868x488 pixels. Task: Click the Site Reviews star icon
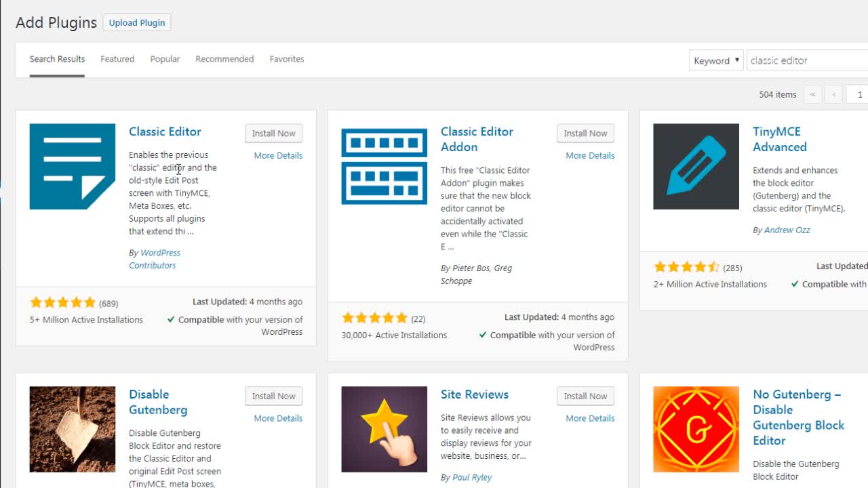click(x=384, y=429)
